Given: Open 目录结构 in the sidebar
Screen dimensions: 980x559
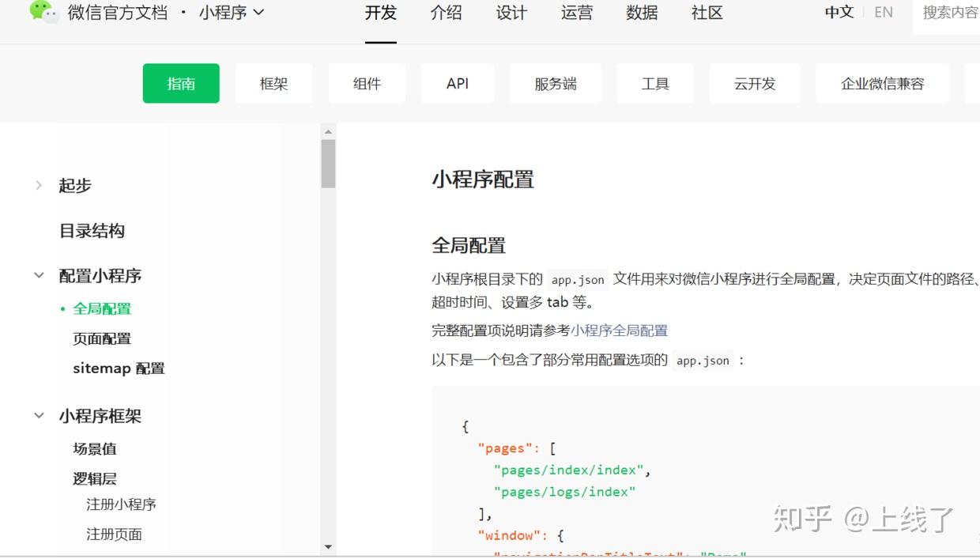Looking at the screenshot, I should tap(92, 231).
